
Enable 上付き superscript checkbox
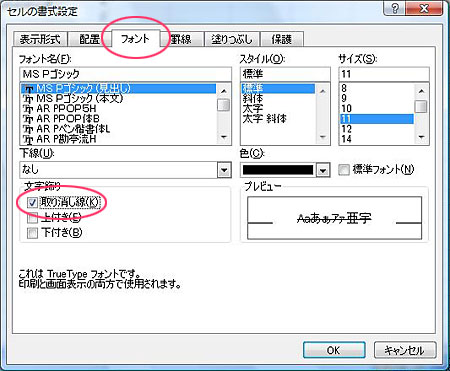[x=33, y=218]
